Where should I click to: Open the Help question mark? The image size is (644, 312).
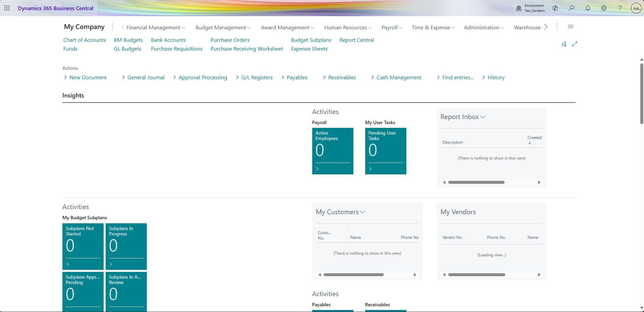coord(620,8)
